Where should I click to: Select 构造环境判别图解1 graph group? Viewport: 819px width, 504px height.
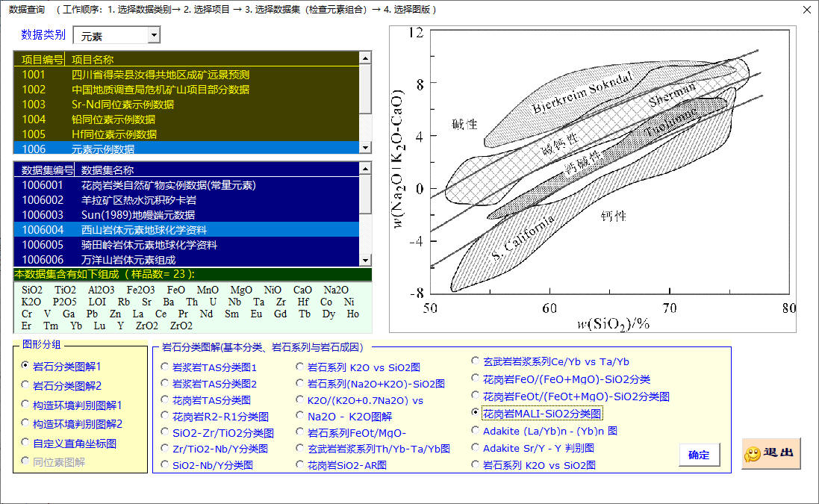coord(26,405)
